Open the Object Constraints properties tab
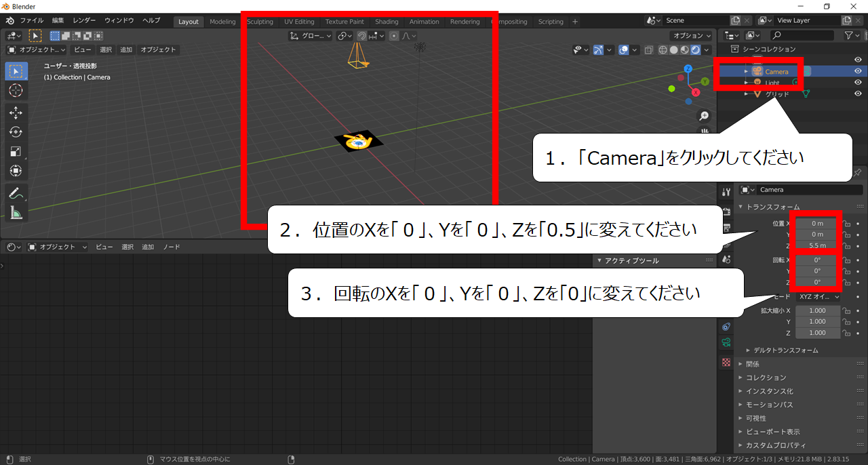 click(726, 327)
